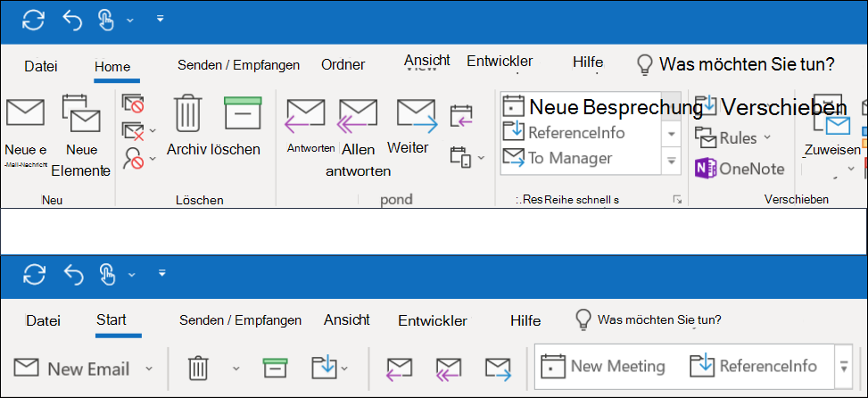The image size is (868, 398).
Task: Click the small 'Was möchten Sie tun?' search box
Action: [649, 320]
